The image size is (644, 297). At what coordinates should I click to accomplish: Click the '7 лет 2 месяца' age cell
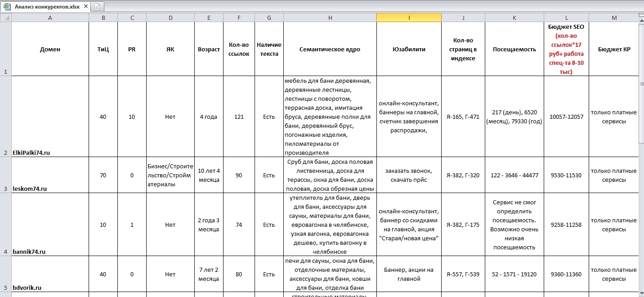pyautogui.click(x=209, y=274)
